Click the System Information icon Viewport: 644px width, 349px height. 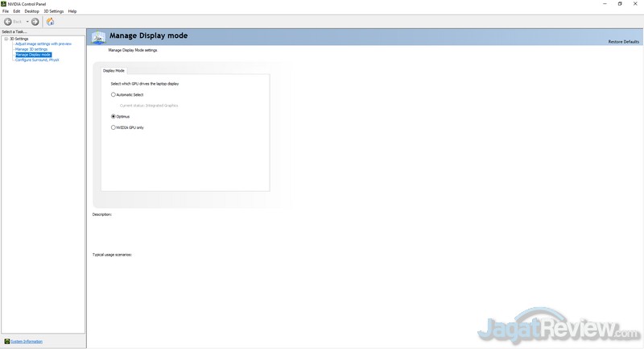click(x=7, y=341)
